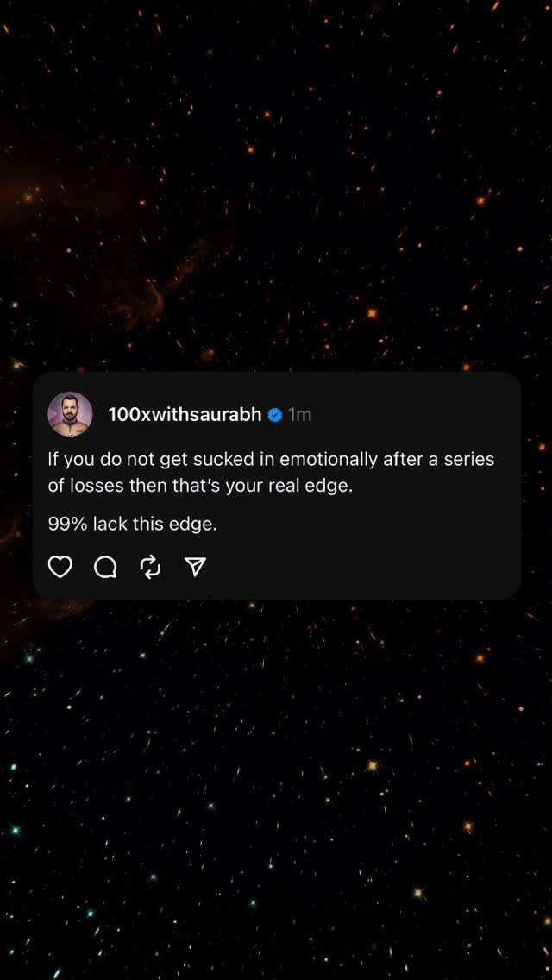The width and height of the screenshot is (552, 980).
Task: Click the '99% lack this edge.' text
Action: [133, 525]
